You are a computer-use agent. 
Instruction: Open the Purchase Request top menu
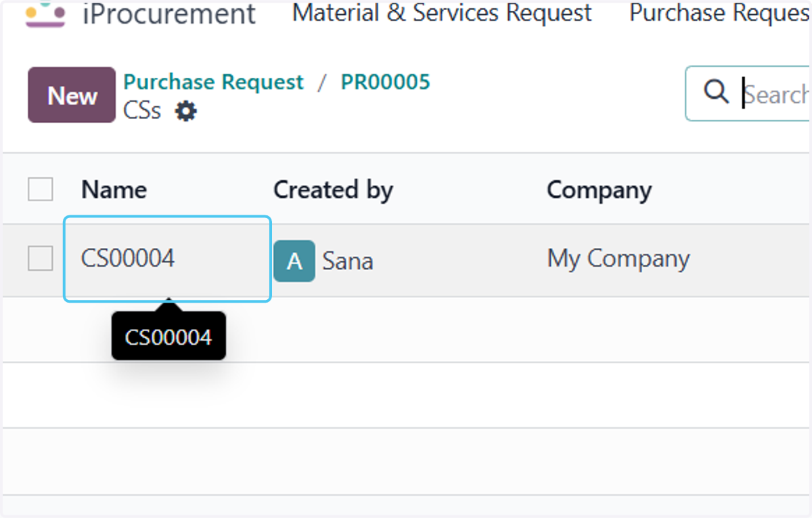pyautogui.click(x=720, y=13)
